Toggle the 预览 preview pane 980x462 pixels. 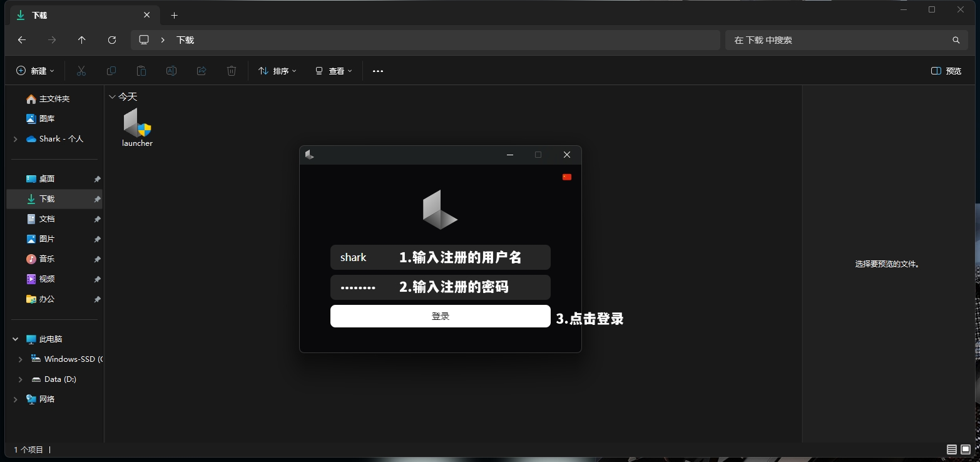click(x=946, y=71)
